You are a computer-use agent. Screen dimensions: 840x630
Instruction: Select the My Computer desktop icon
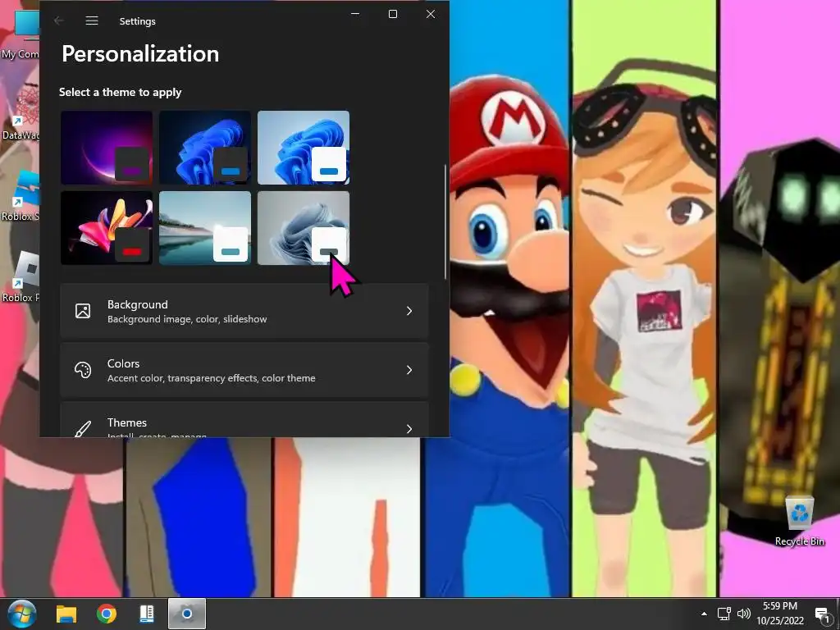click(20, 34)
